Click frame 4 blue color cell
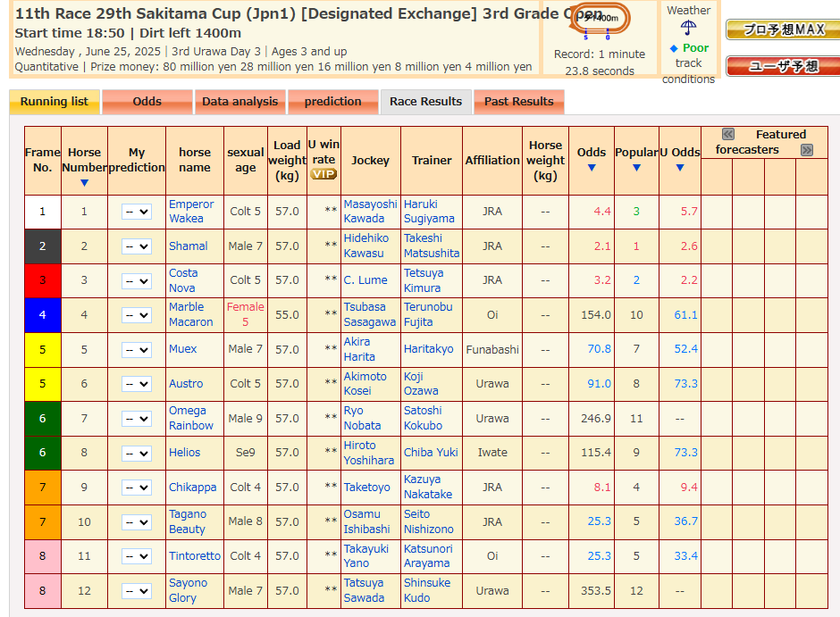 tap(43, 315)
